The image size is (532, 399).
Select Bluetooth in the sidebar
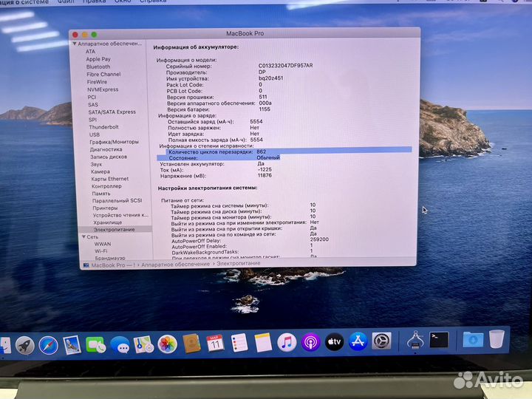98,66
